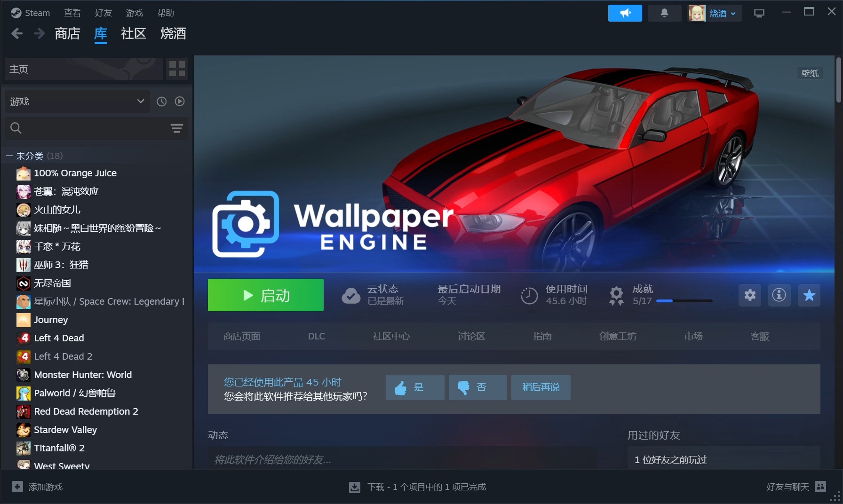Click the announcements megaphone icon
This screenshot has width=843, height=504.
coord(625,13)
